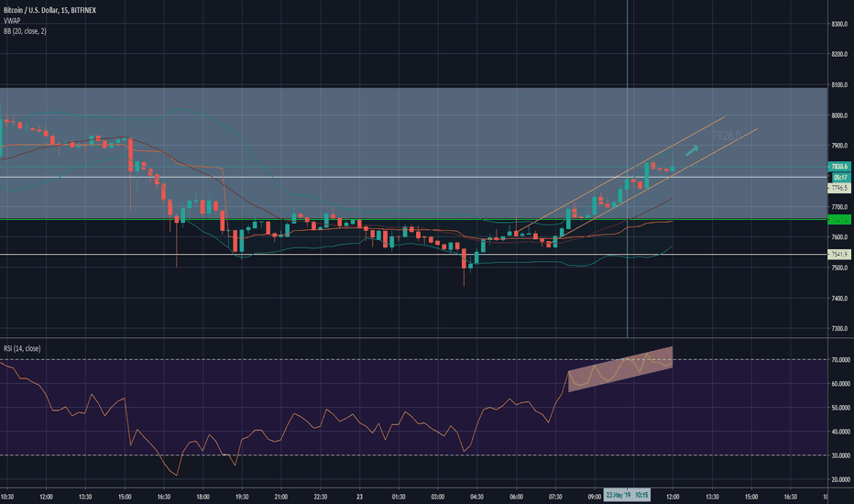Click the 8100.0 price scale value
This screenshot has width=854, height=504.
pyautogui.click(x=840, y=85)
